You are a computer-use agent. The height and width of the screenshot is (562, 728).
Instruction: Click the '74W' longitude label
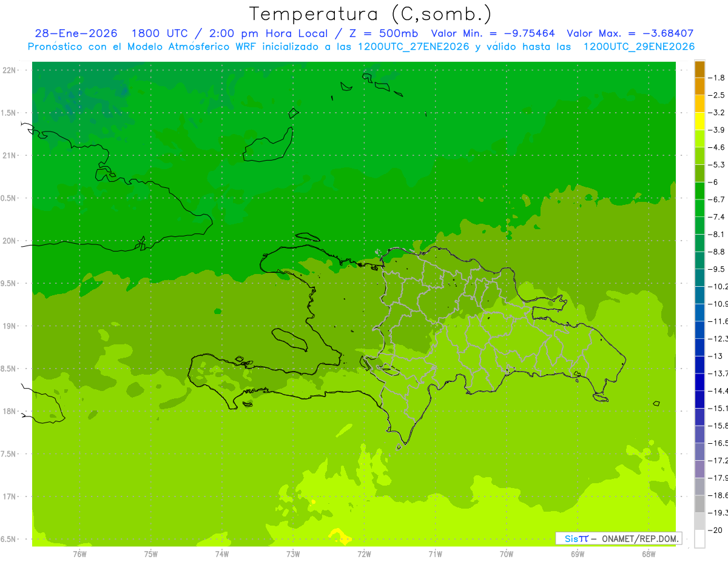point(221,554)
